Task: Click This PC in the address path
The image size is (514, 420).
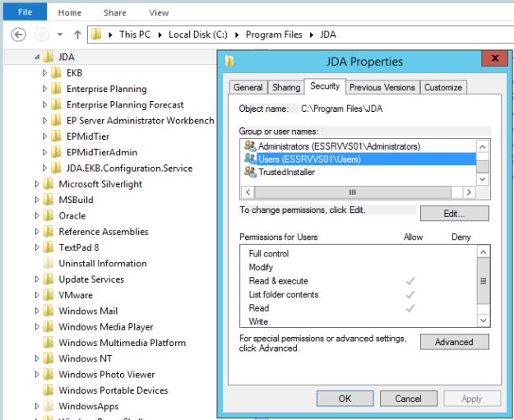Action: click(x=135, y=35)
